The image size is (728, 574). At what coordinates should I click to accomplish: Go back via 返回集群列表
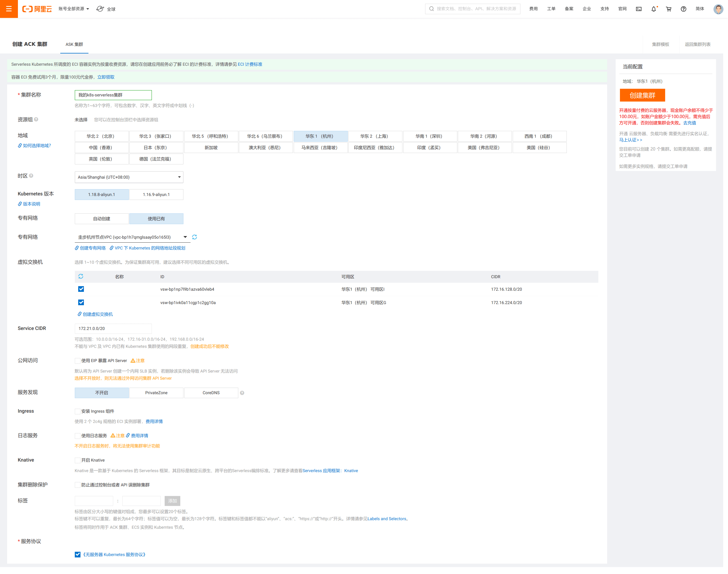(697, 44)
